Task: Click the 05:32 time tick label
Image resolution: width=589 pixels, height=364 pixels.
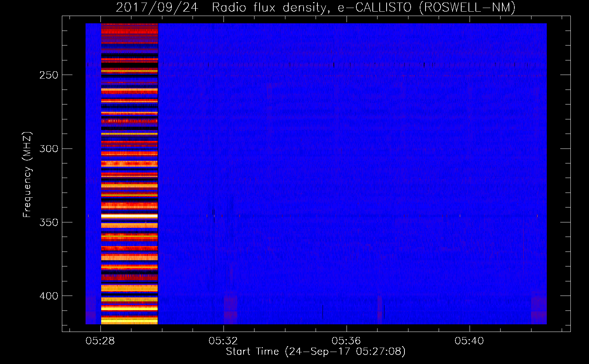Action: click(x=223, y=341)
